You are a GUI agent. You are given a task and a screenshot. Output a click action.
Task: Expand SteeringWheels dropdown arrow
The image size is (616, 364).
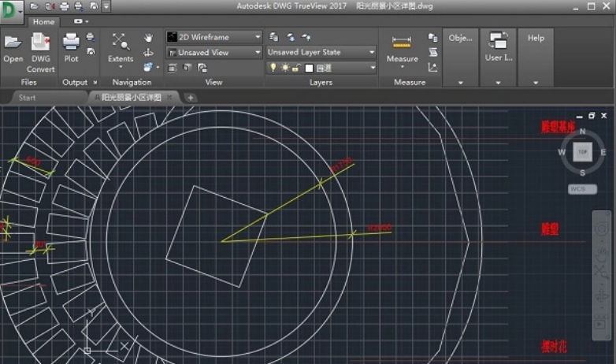point(158,67)
